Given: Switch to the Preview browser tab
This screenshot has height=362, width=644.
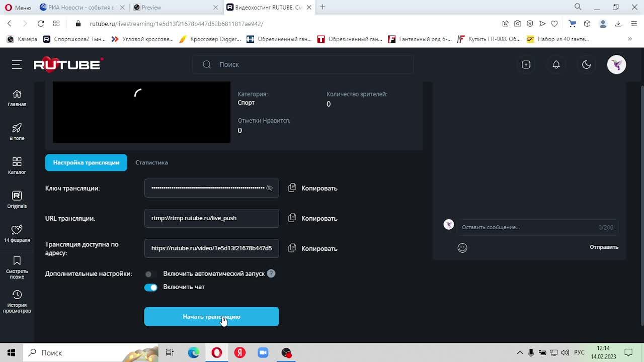Looking at the screenshot, I should (x=176, y=7).
